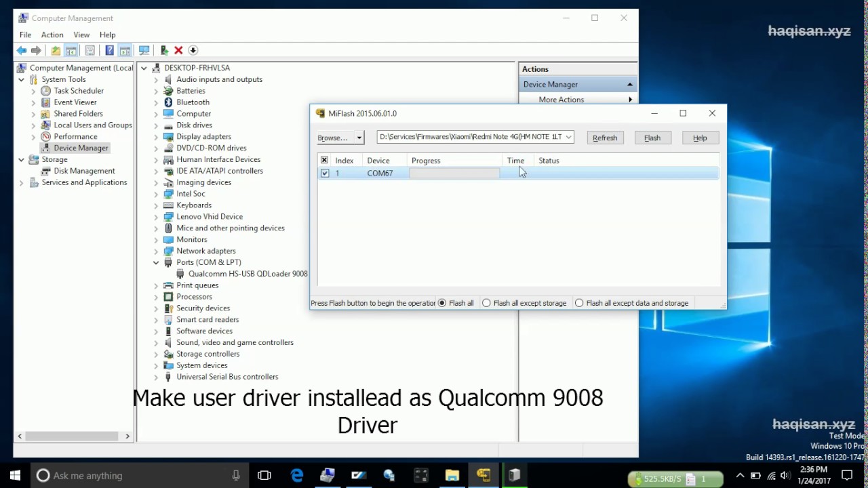Click the Refresh button in MiFlash
The image size is (868, 488).
605,138
